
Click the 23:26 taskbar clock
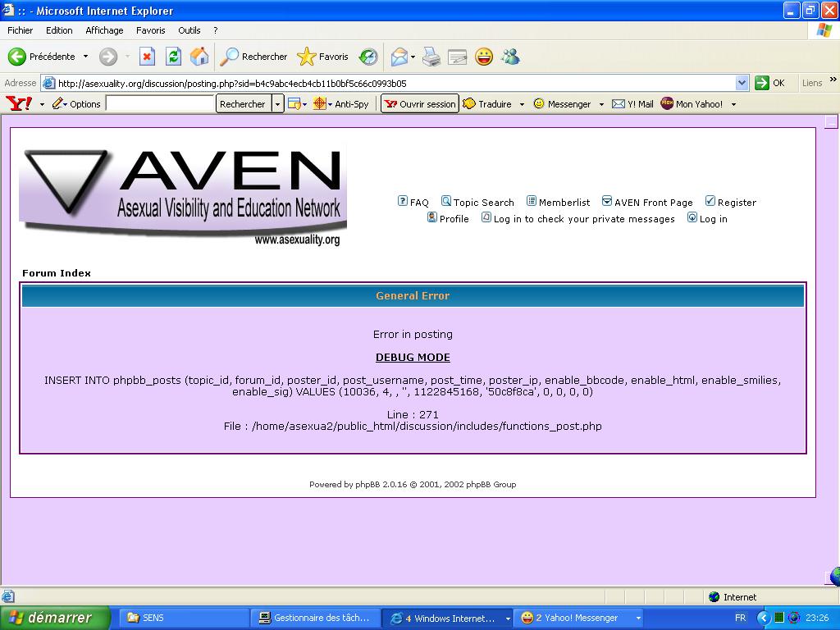(x=817, y=618)
